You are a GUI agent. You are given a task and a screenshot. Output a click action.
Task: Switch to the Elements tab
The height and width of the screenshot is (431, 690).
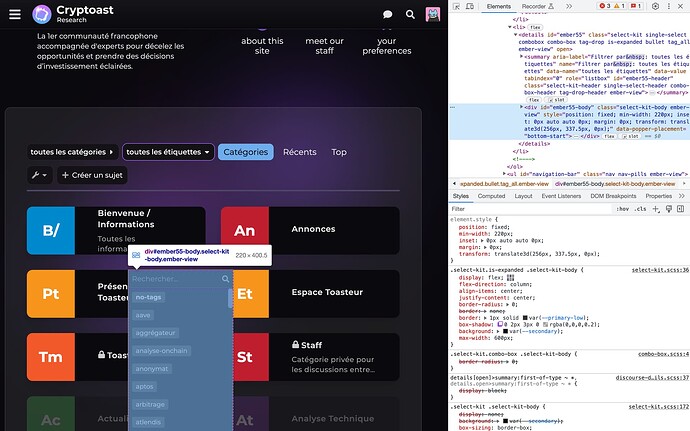[499, 6]
